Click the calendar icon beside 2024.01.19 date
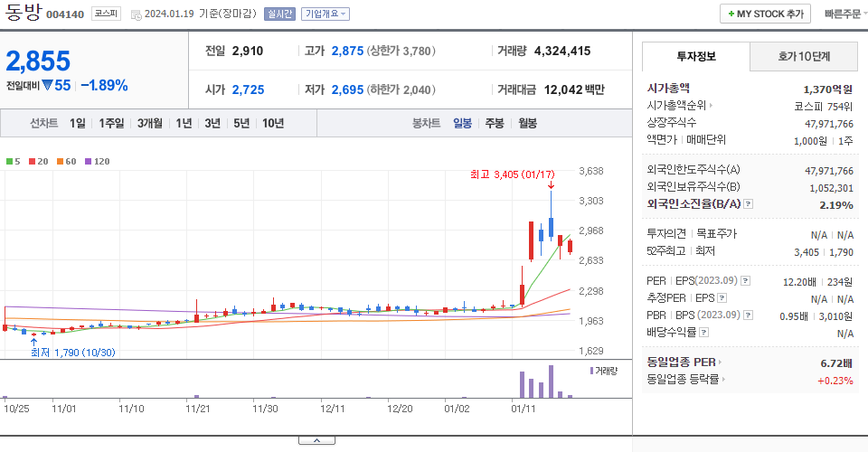The height and width of the screenshot is (452, 868). [x=137, y=15]
